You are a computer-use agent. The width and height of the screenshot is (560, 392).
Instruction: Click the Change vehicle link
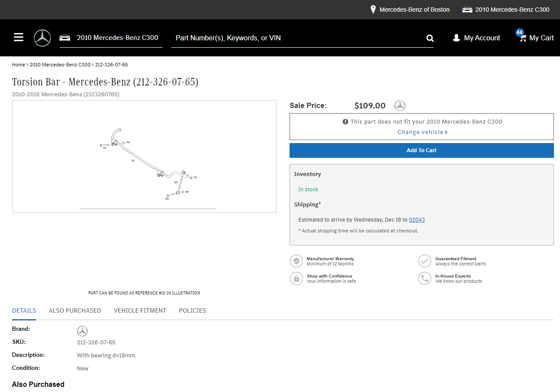tap(422, 132)
